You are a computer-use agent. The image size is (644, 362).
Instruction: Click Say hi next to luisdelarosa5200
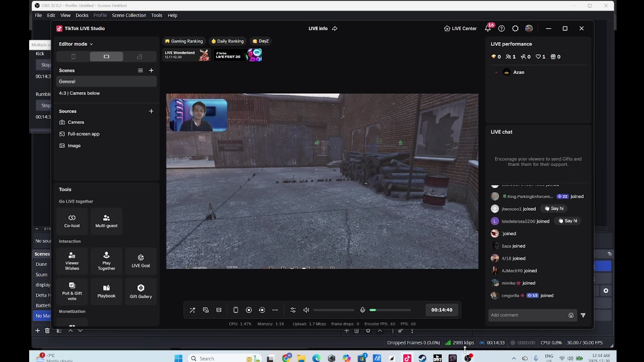point(568,221)
